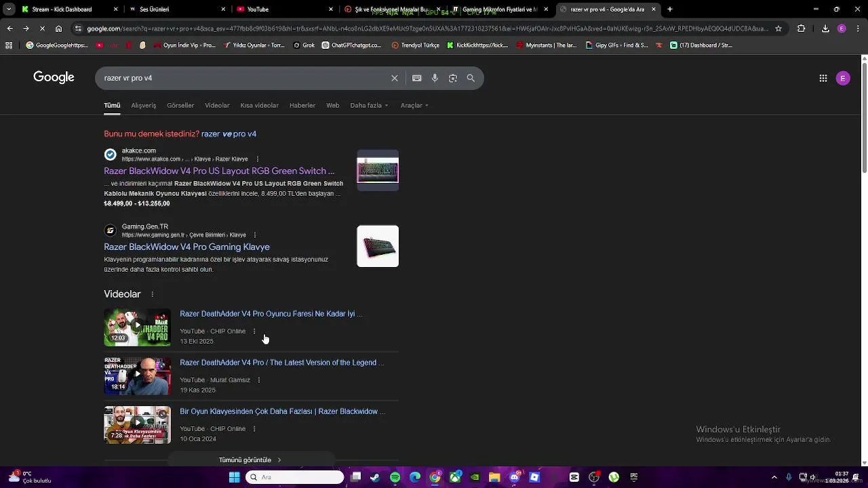Stop loading the current page

click(42, 28)
